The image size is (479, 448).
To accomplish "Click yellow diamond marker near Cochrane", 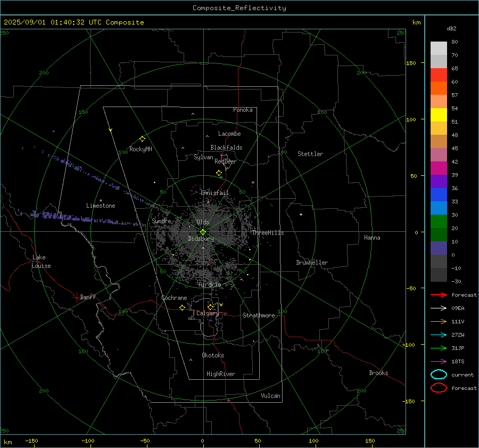I will click(x=183, y=307).
